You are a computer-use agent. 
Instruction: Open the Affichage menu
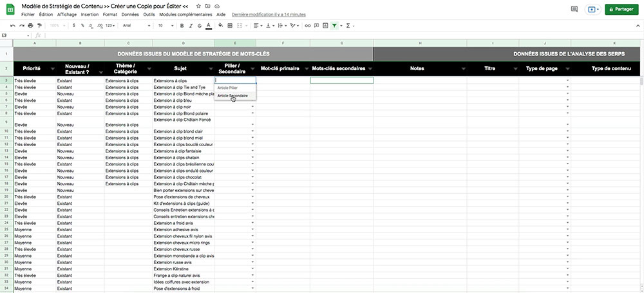click(x=67, y=14)
